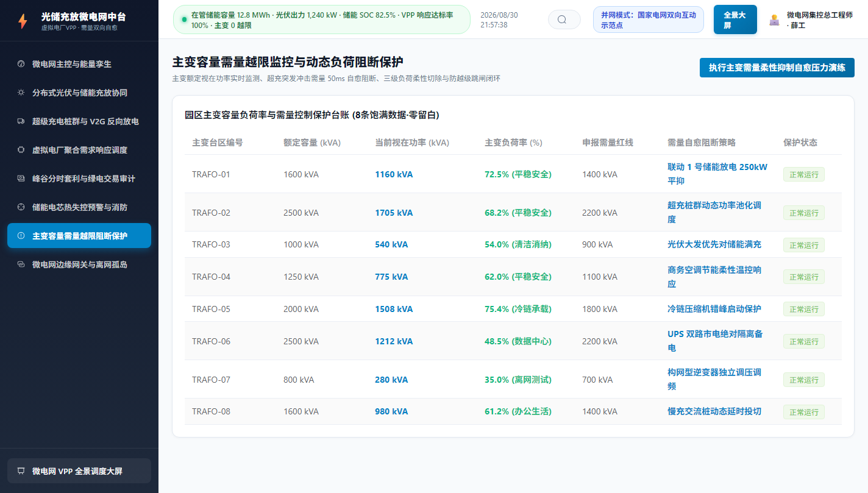868x493 pixels.
Task: Click 正常运行 status badge in TRAFO-05 row
Action: (x=804, y=309)
